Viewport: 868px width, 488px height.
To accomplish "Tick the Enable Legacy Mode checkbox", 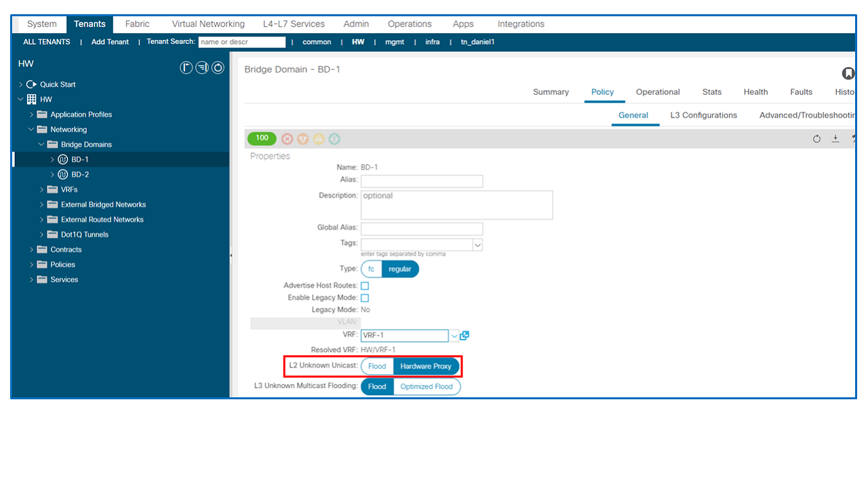I will 365,298.
